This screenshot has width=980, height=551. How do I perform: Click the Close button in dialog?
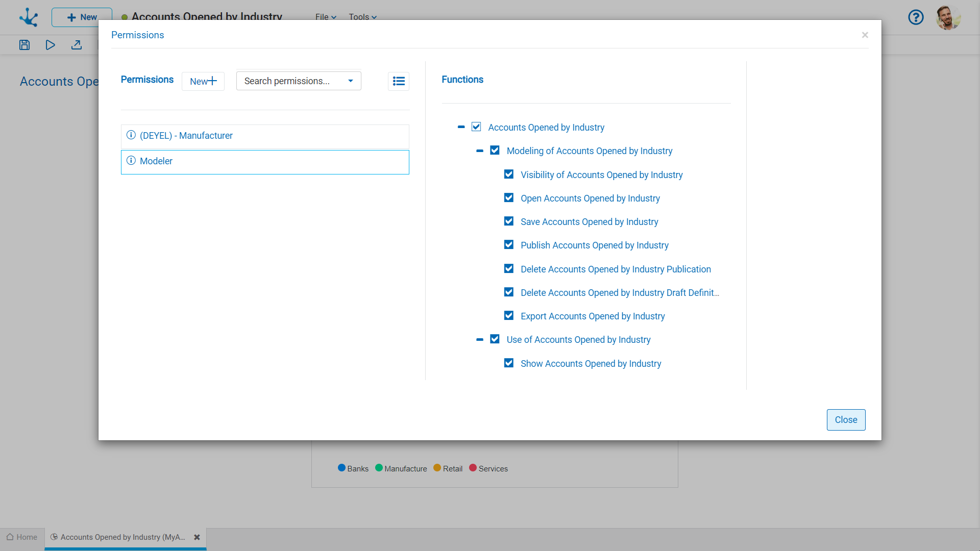click(x=846, y=420)
